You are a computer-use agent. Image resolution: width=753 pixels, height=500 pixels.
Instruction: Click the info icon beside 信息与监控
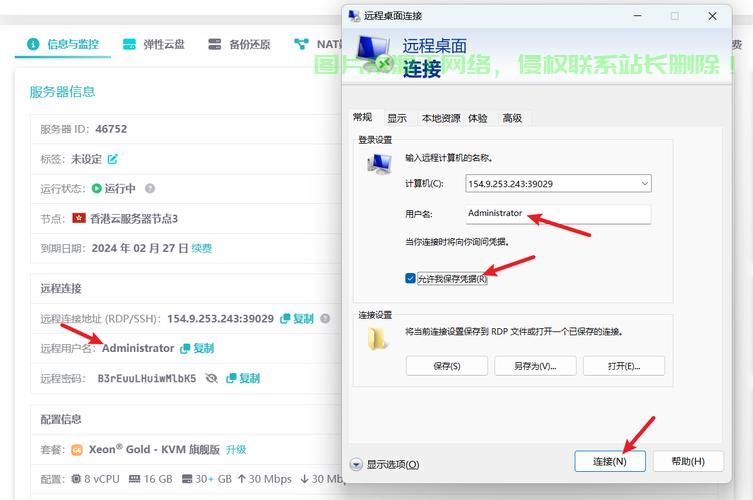(x=33, y=44)
